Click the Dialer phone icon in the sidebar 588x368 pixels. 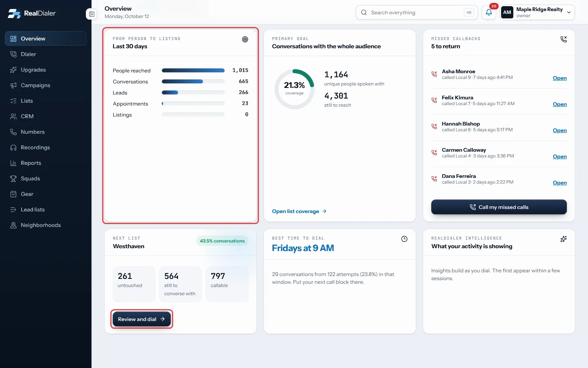click(13, 54)
